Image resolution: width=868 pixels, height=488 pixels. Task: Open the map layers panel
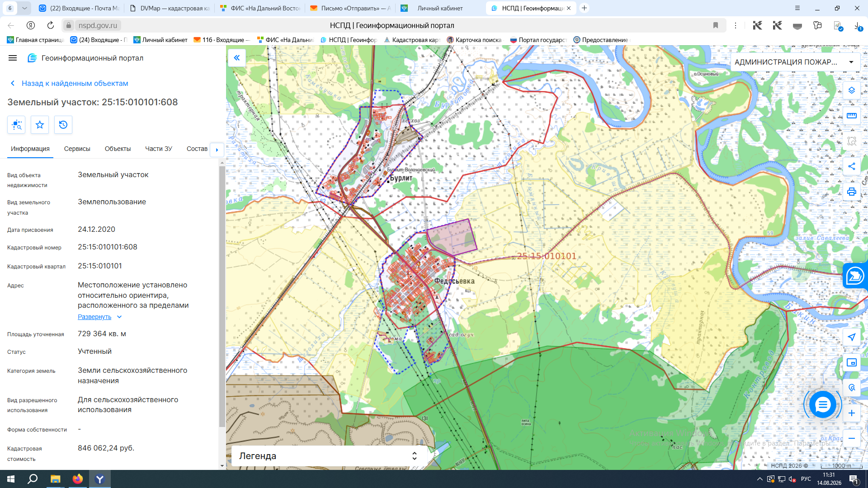click(852, 90)
